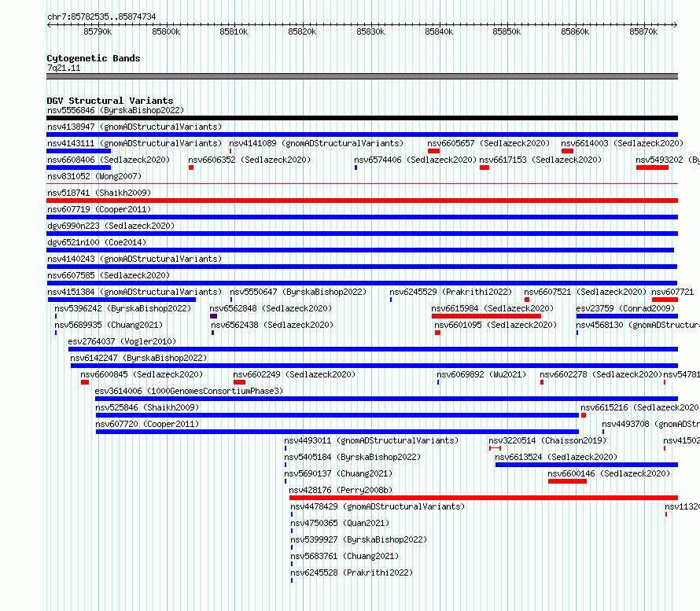Viewport: 700px width, 611px height.
Task: Click the 85860k ruler tick label
Action: click(575, 31)
